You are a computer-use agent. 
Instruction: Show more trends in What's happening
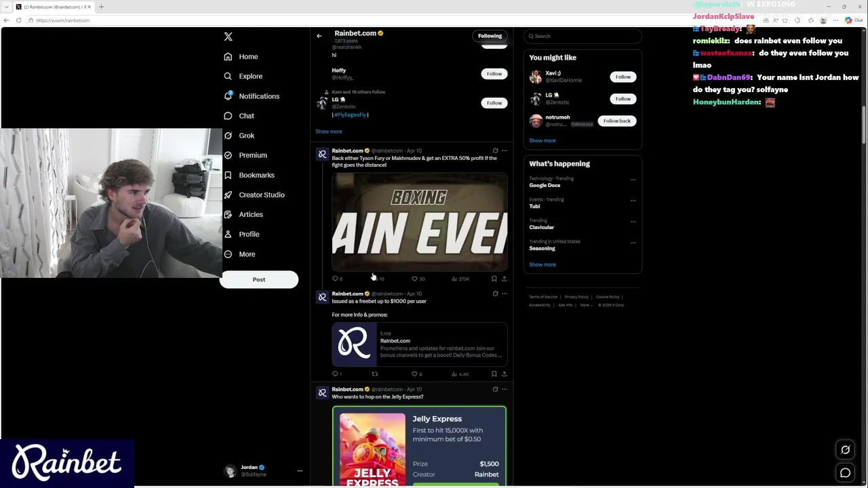(x=542, y=265)
